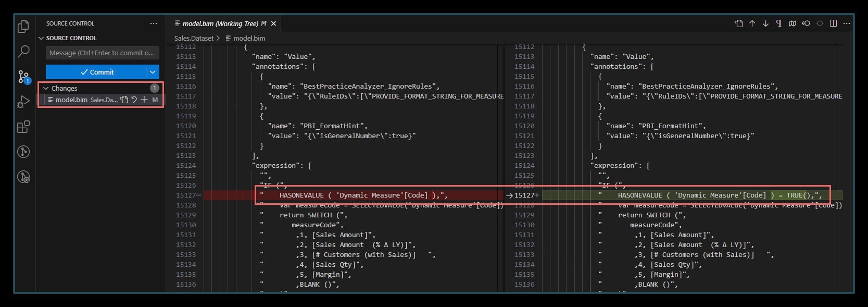Viewport: 868px width, 307px height.
Task: Open the Explorer view in activity bar
Action: coord(23,27)
